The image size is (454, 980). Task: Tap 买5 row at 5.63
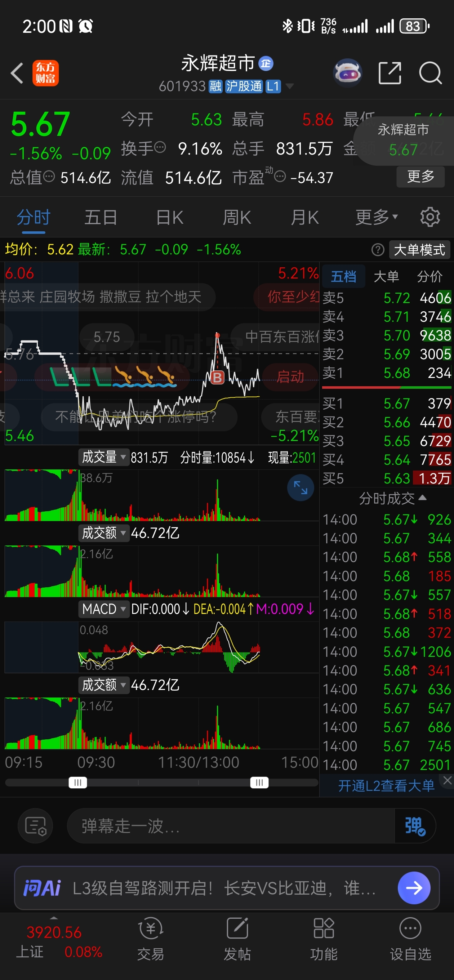click(x=387, y=478)
